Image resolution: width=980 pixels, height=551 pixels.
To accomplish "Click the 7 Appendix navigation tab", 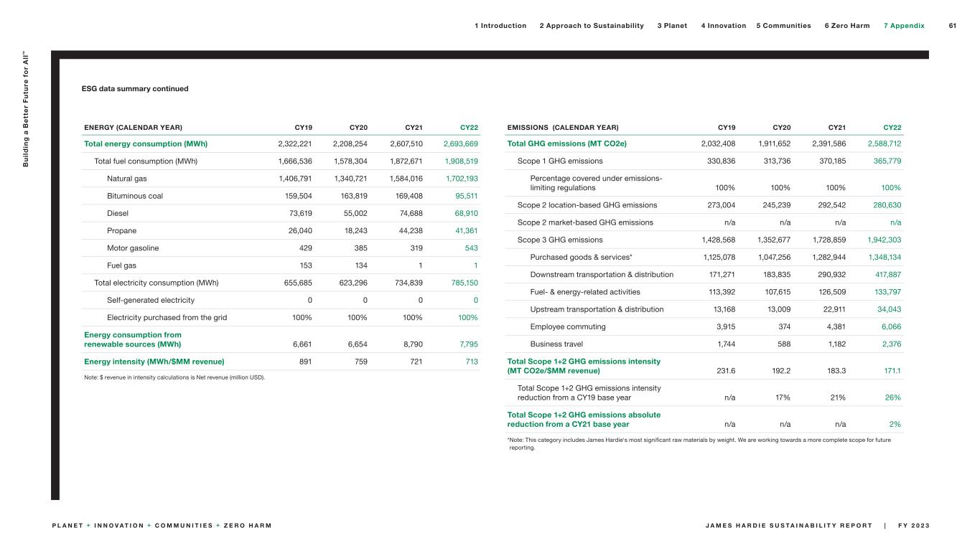I will [903, 26].
